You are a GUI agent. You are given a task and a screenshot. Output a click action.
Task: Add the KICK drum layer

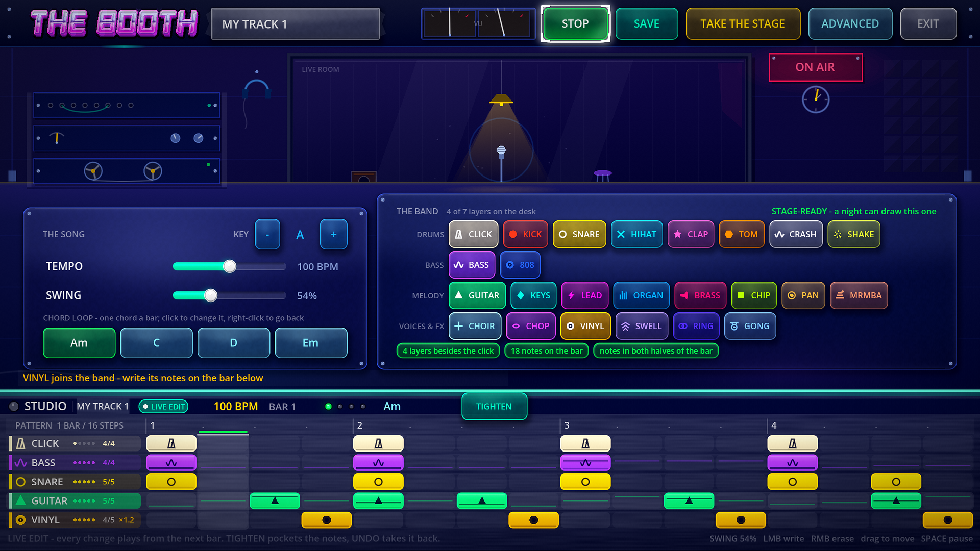(525, 234)
